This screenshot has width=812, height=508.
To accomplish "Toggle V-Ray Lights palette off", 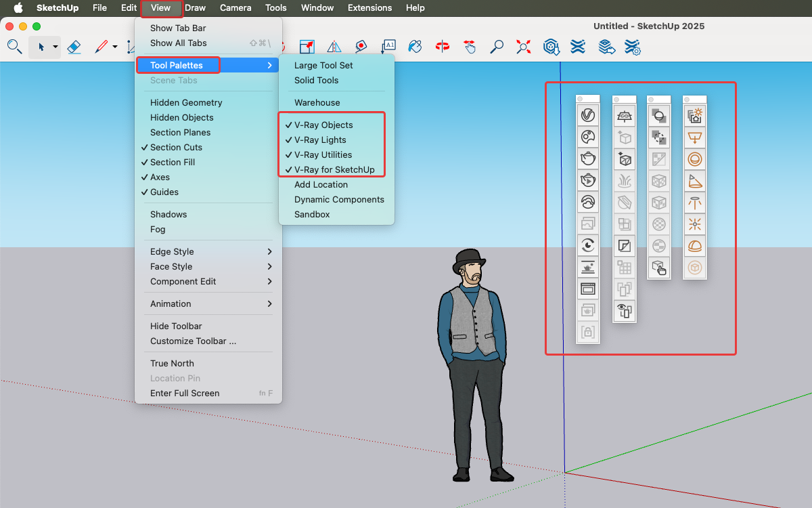I will (319, 140).
